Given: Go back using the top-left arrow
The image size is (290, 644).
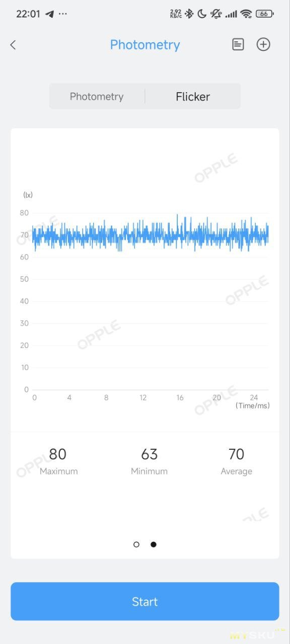Looking at the screenshot, I should [x=13, y=45].
